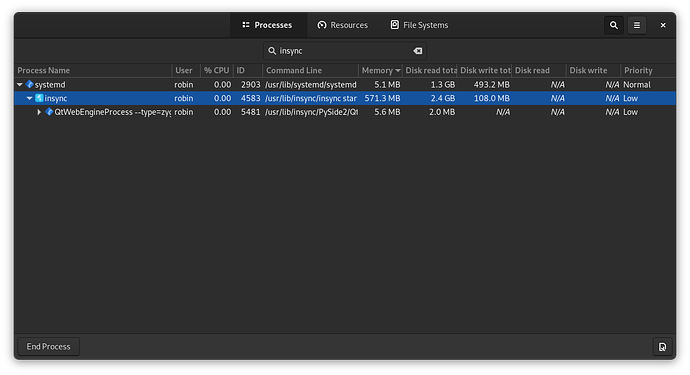Image resolution: width=690 pixels, height=375 pixels.
Task: Click the 108.0 MB disk write total
Action: click(492, 98)
